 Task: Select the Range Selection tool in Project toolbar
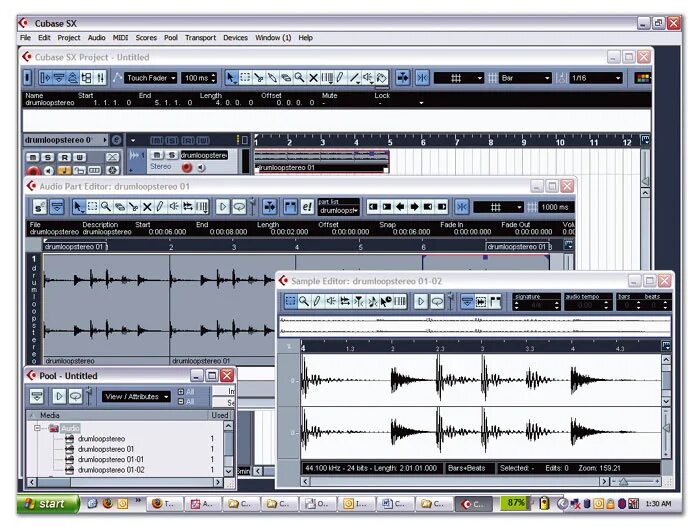(245, 78)
